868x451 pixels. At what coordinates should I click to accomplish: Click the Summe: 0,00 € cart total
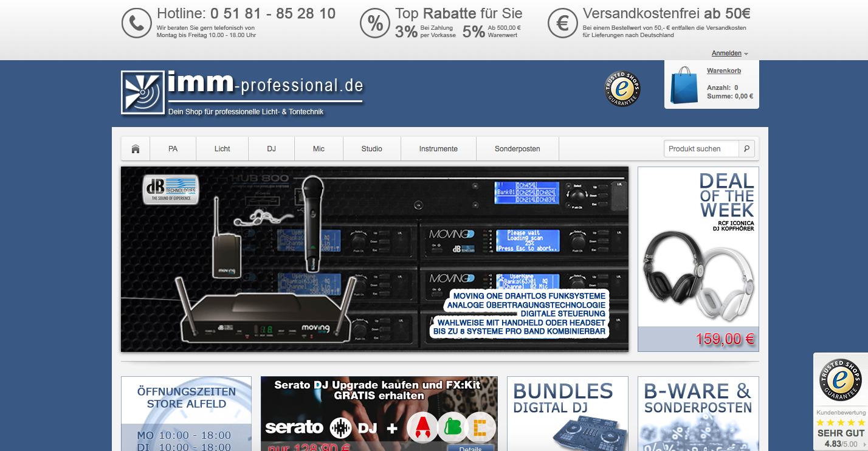pos(730,96)
